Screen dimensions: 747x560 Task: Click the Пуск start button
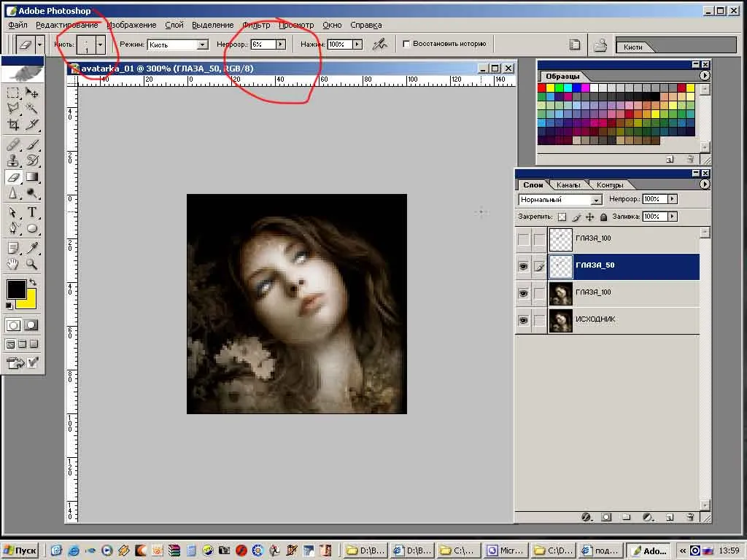point(20,551)
